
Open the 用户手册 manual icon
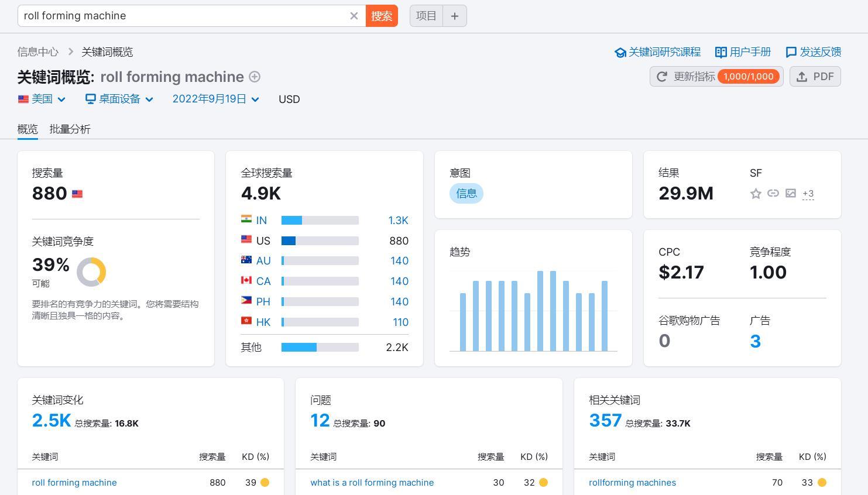(721, 52)
